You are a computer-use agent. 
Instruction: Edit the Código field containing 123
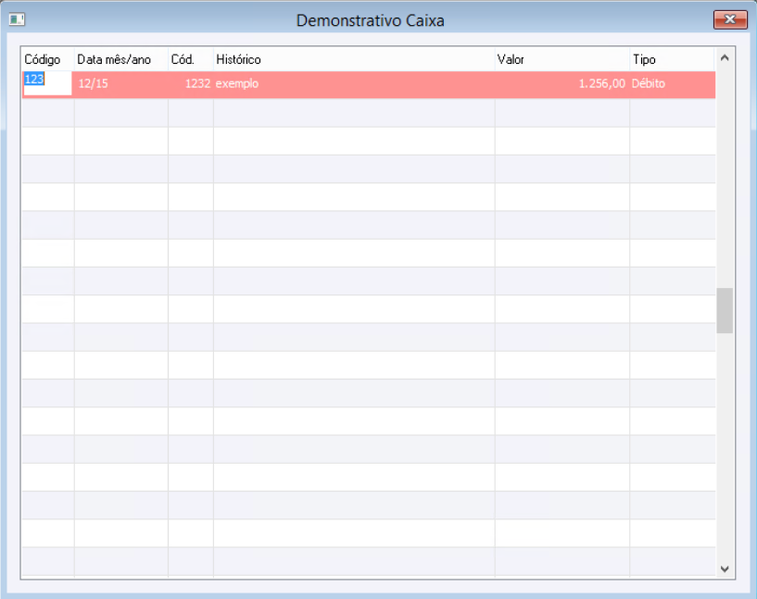pos(47,84)
